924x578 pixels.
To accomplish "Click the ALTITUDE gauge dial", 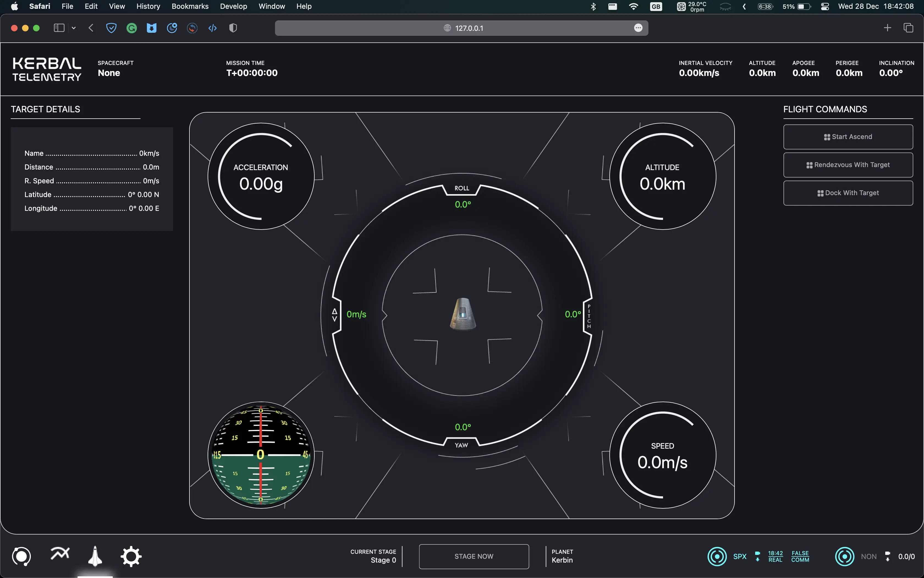I will pyautogui.click(x=662, y=176).
